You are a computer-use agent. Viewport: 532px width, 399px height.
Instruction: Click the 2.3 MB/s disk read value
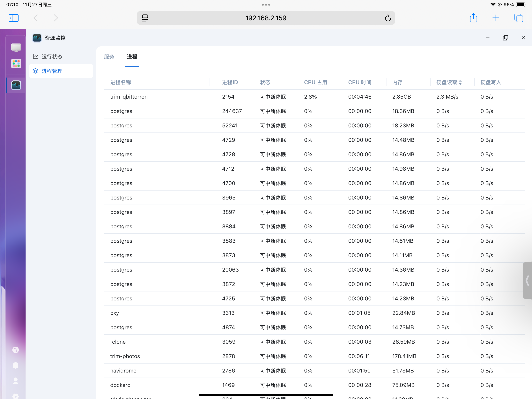click(x=447, y=97)
